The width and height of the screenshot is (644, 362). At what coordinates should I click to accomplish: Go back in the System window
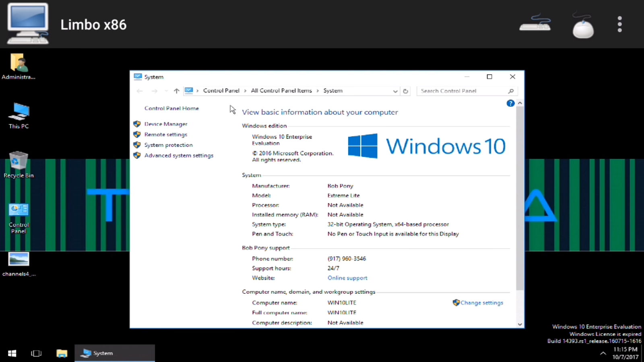click(140, 91)
